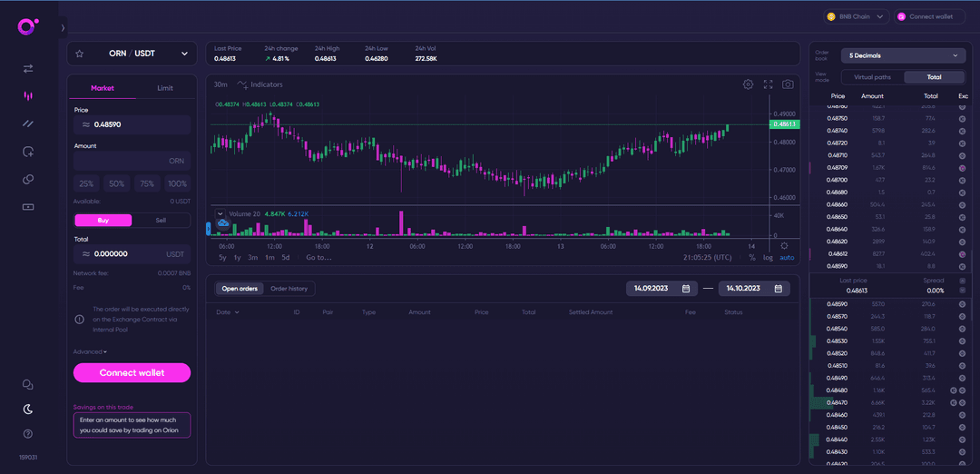Select the 5d chart range

(286, 257)
